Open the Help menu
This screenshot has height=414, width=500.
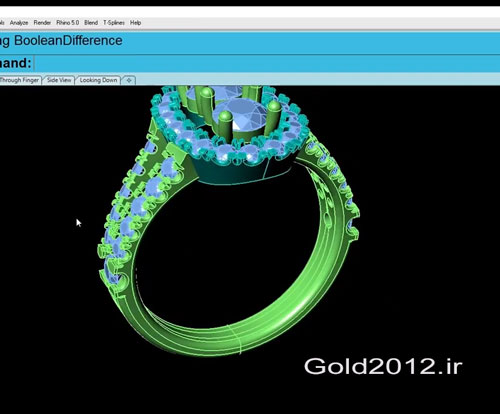coord(135,23)
